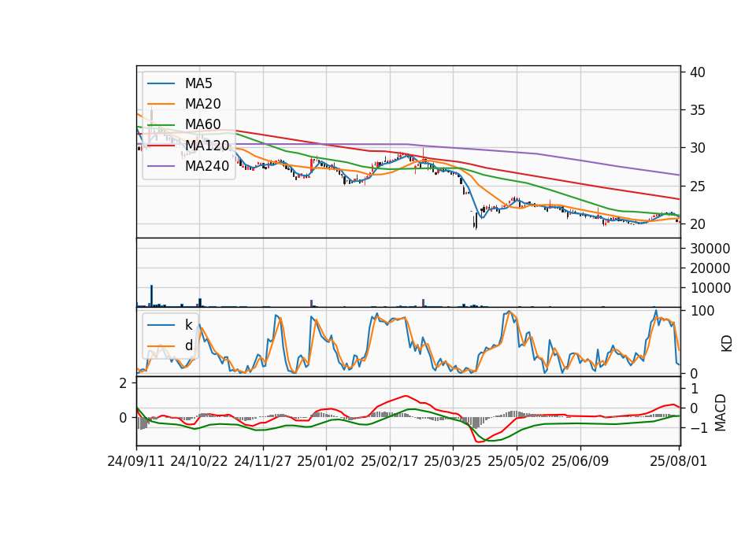
Task: Click the 25/02/17 date label
Action: (390, 461)
